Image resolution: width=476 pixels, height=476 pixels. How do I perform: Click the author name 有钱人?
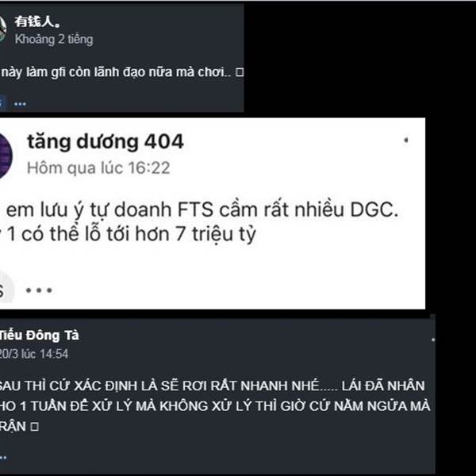[38, 21]
